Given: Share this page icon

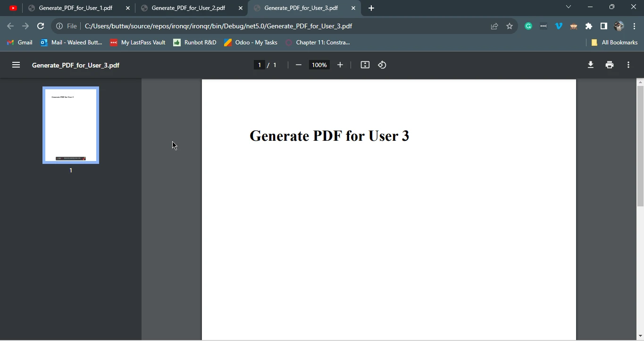Looking at the screenshot, I should (494, 26).
